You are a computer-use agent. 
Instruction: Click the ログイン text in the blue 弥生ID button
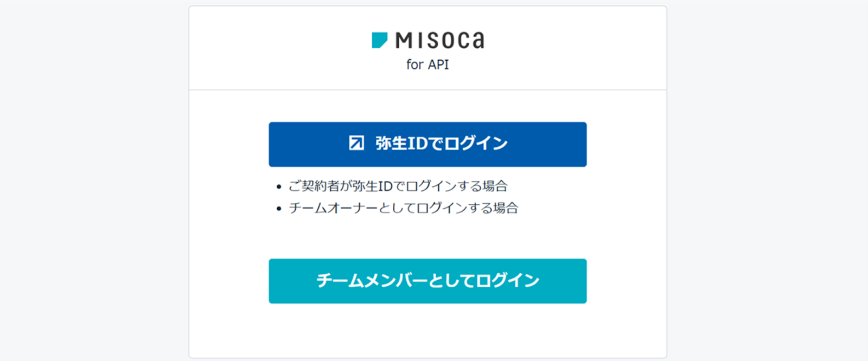(x=476, y=143)
